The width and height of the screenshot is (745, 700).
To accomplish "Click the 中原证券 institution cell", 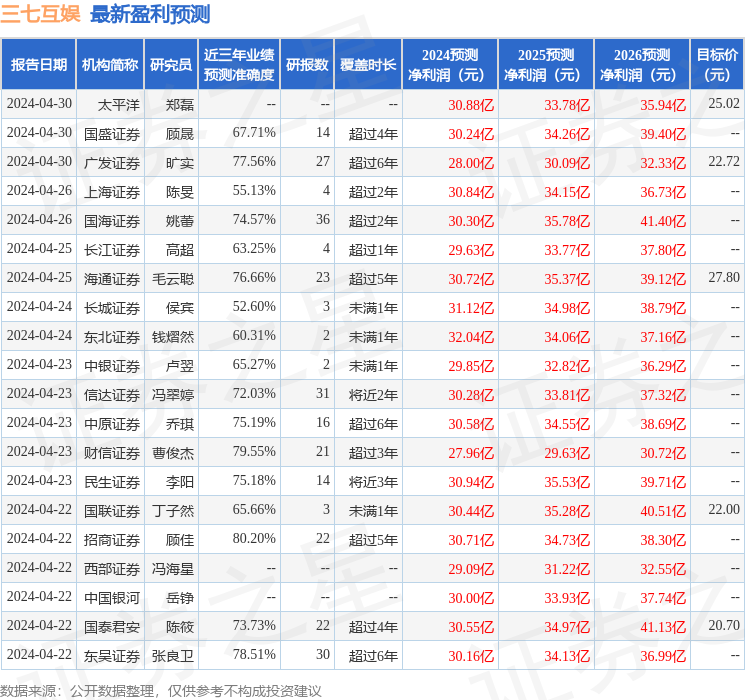I will tap(112, 424).
